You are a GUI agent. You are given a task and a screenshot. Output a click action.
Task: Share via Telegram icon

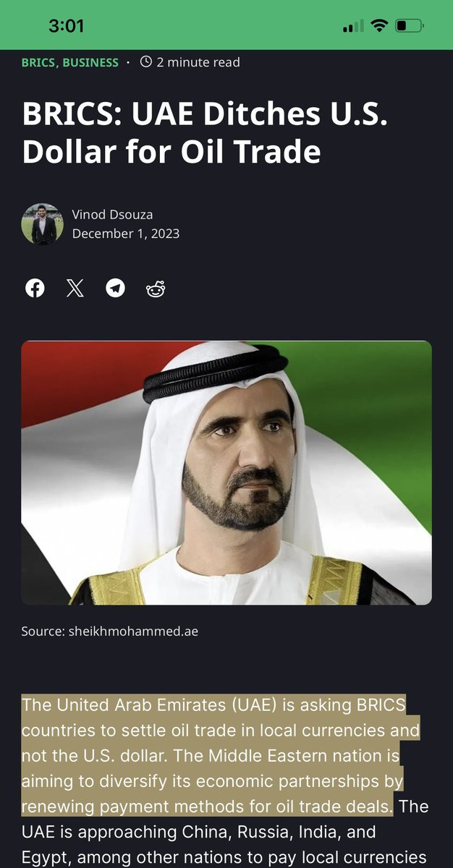(115, 288)
